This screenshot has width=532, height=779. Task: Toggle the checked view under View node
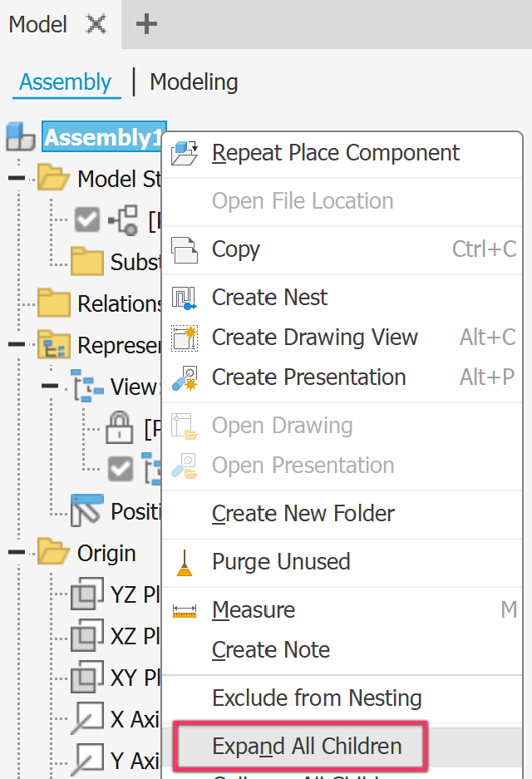121,470
